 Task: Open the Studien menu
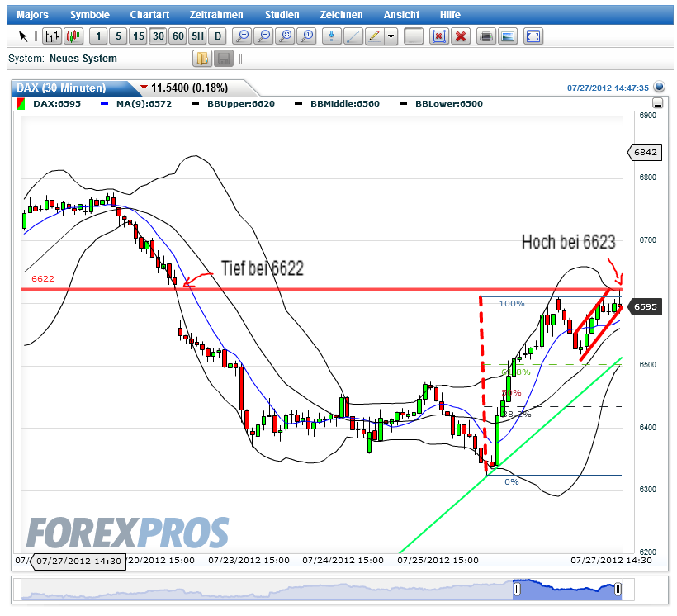pos(282,15)
